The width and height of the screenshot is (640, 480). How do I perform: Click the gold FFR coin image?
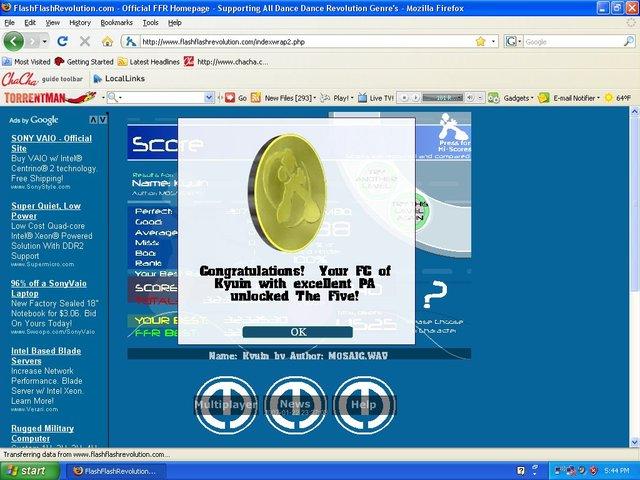[x=287, y=193]
